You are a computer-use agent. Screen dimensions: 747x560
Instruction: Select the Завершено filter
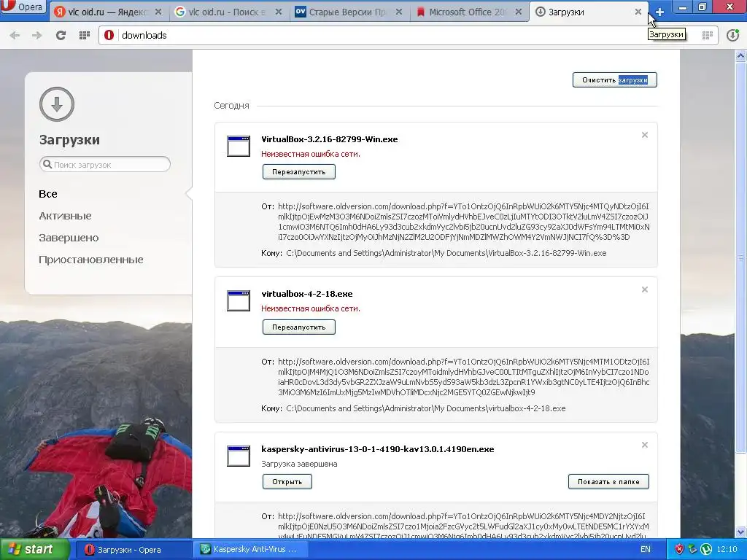(69, 238)
